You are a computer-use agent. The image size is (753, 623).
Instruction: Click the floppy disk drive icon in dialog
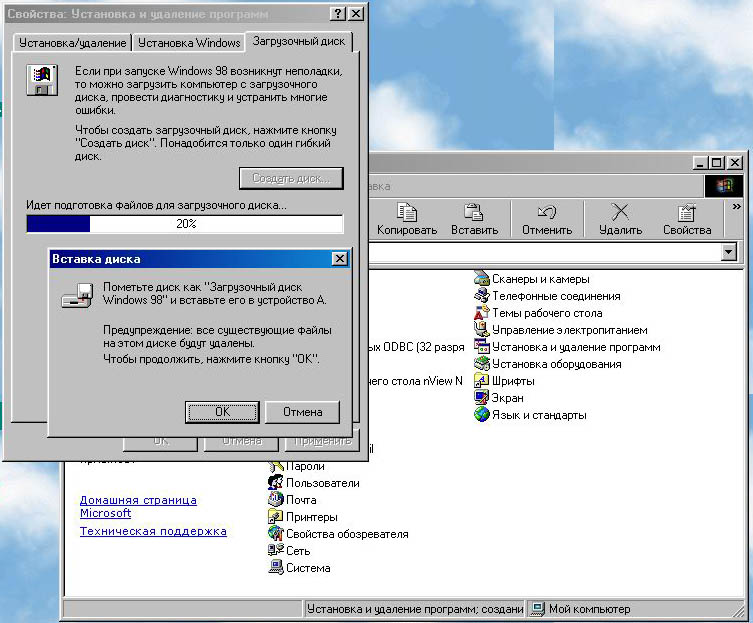[77, 295]
